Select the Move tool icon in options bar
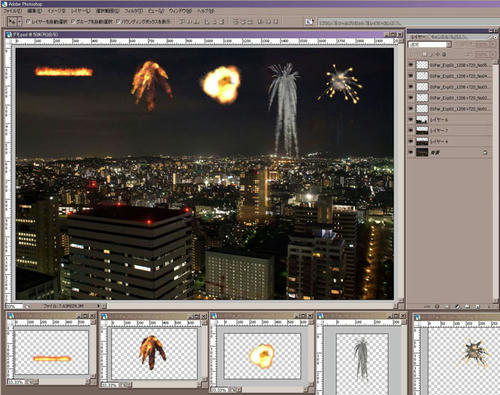Image resolution: width=500 pixels, height=395 pixels. click(x=12, y=21)
